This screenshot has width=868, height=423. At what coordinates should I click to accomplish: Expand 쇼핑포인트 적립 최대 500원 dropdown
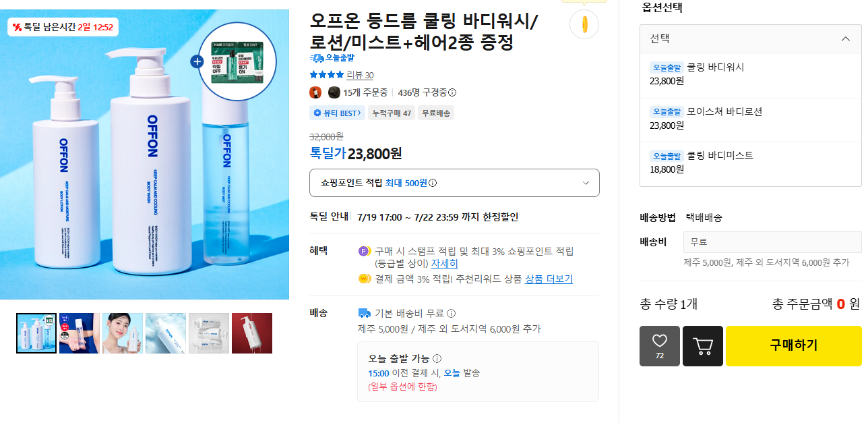[454, 183]
